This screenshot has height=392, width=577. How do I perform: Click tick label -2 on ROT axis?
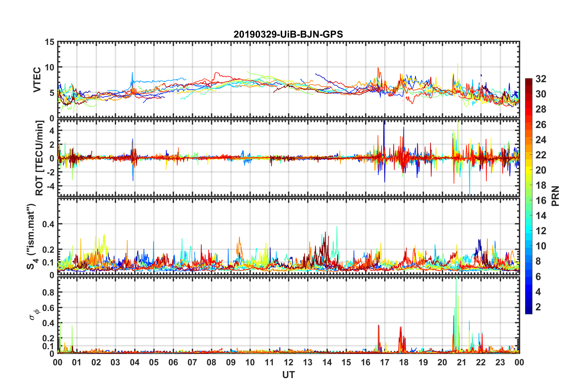point(50,172)
